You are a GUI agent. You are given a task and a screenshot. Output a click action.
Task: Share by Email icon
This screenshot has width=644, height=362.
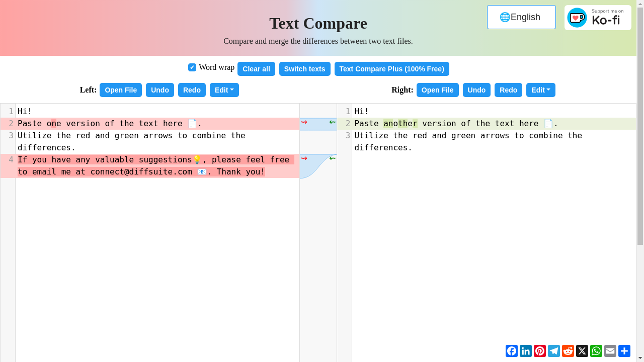[x=610, y=351]
